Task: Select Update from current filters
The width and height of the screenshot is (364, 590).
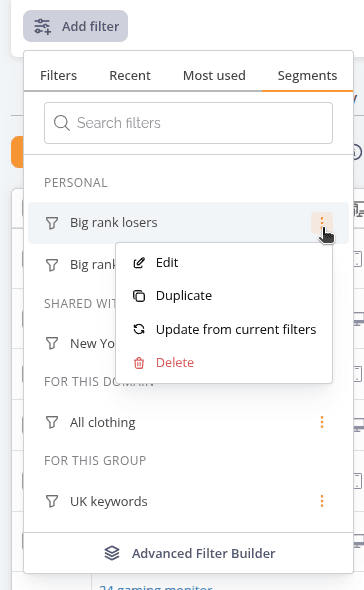Action: (x=224, y=330)
